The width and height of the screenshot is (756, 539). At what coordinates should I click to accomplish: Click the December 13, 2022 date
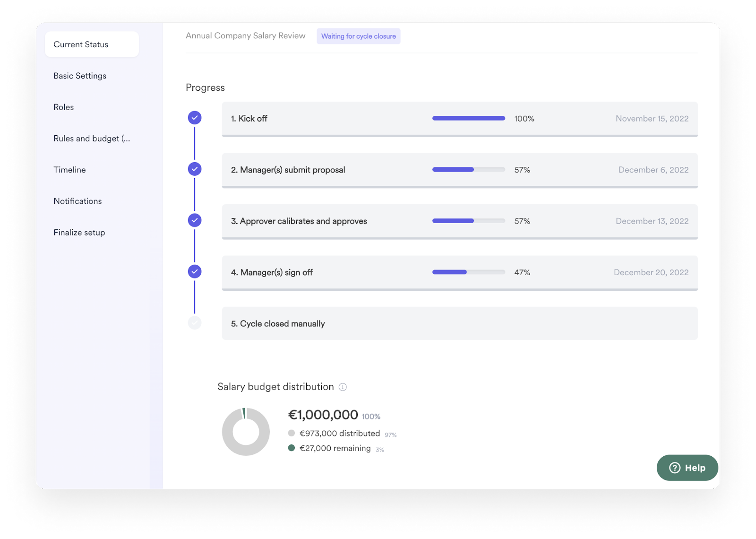pyautogui.click(x=652, y=221)
